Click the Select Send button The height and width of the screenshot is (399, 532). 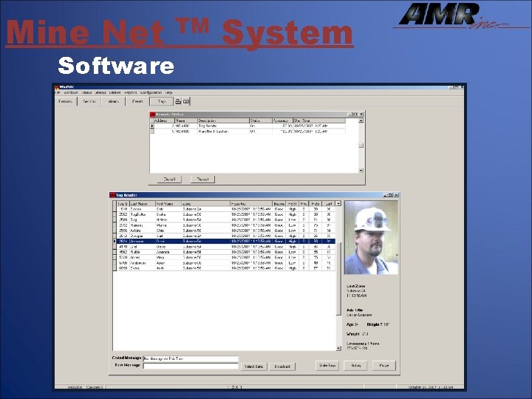tap(253, 366)
